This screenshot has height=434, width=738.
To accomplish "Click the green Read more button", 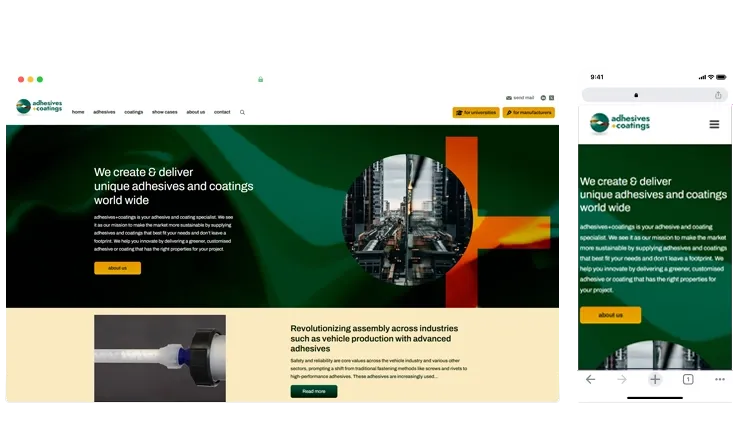I will click(x=314, y=391).
